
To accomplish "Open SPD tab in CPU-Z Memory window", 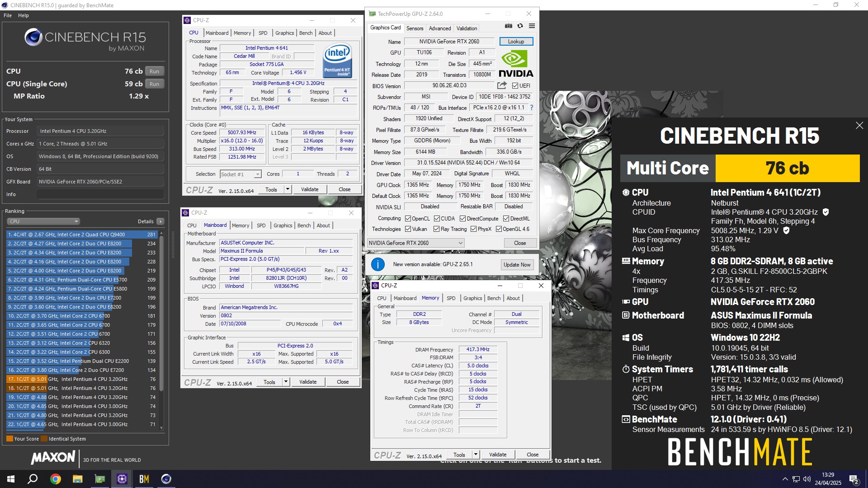I will click(451, 298).
